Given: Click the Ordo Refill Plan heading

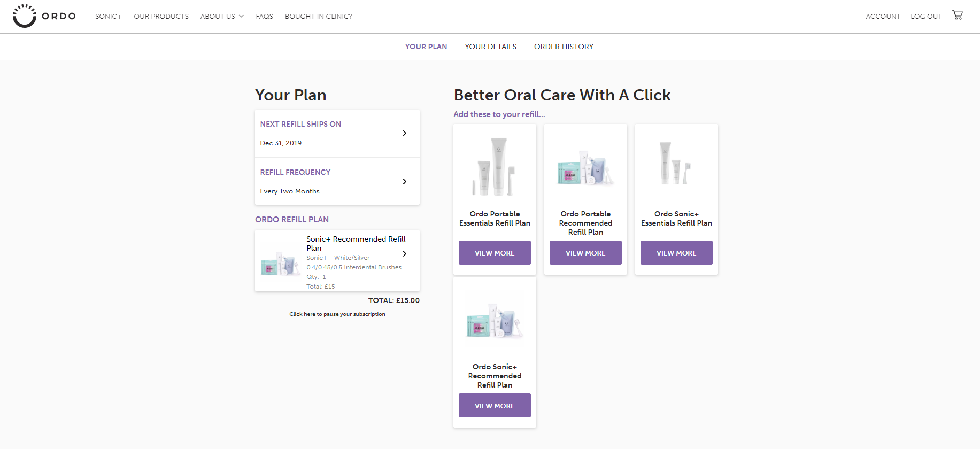Looking at the screenshot, I should pyautogui.click(x=292, y=220).
